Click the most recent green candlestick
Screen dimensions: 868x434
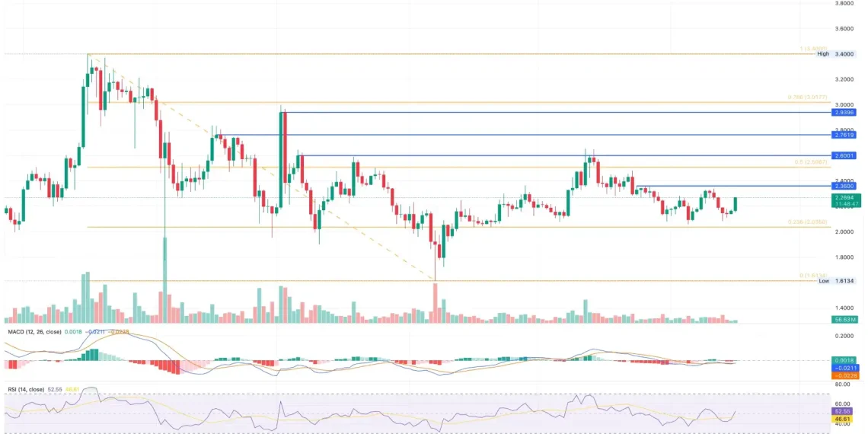point(736,205)
